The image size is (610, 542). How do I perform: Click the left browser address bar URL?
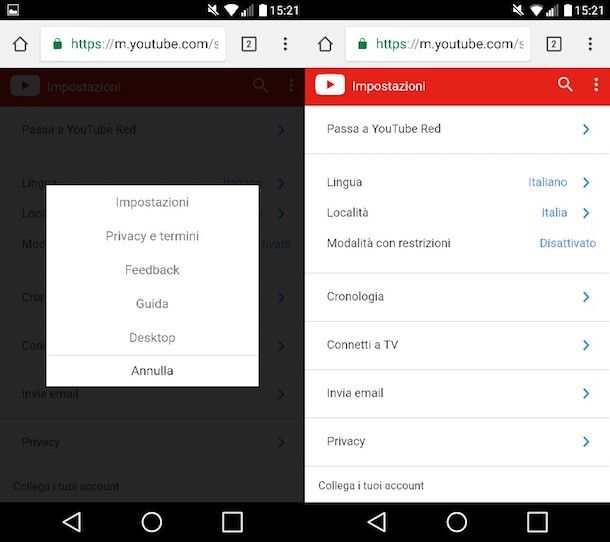(145, 44)
